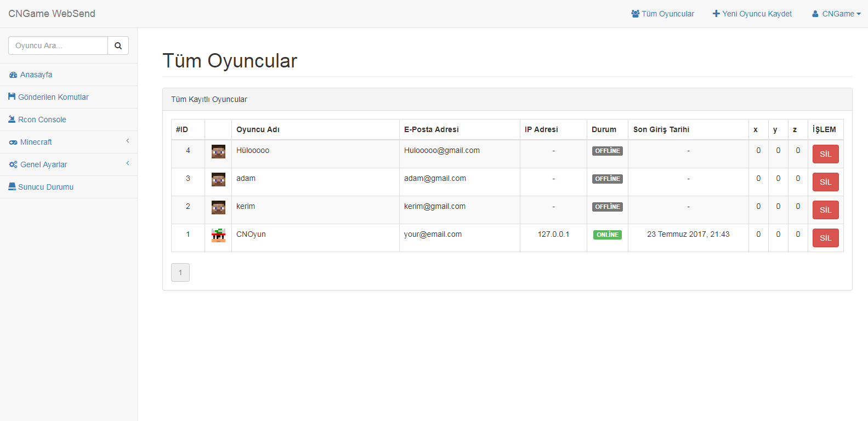Click pagination page 1 button
This screenshot has height=421, width=868.
(180, 272)
